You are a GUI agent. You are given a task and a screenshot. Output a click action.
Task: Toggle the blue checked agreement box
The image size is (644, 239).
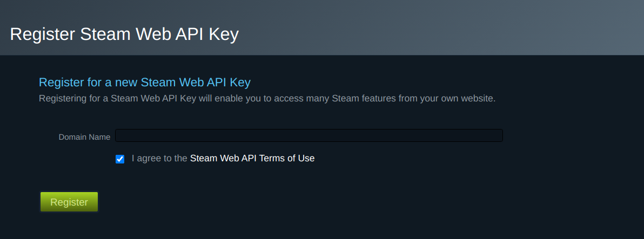120,159
